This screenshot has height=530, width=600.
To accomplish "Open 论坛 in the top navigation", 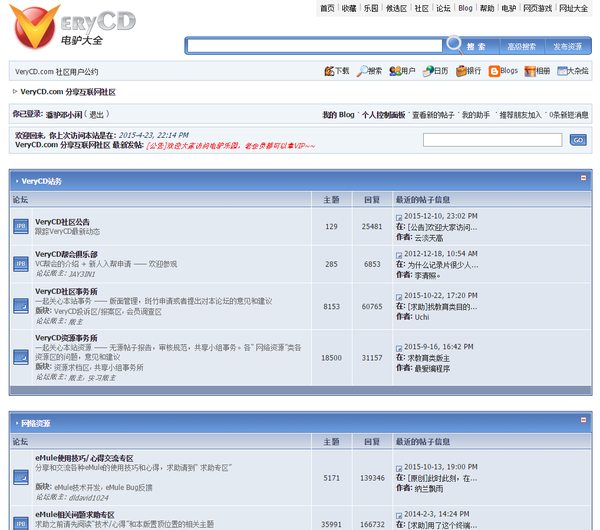I will (x=443, y=8).
